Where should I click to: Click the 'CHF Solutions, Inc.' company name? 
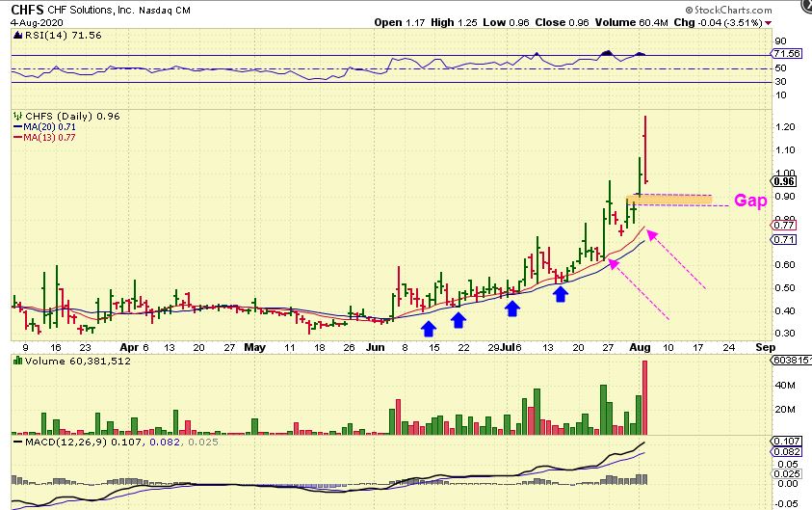pyautogui.click(x=91, y=10)
